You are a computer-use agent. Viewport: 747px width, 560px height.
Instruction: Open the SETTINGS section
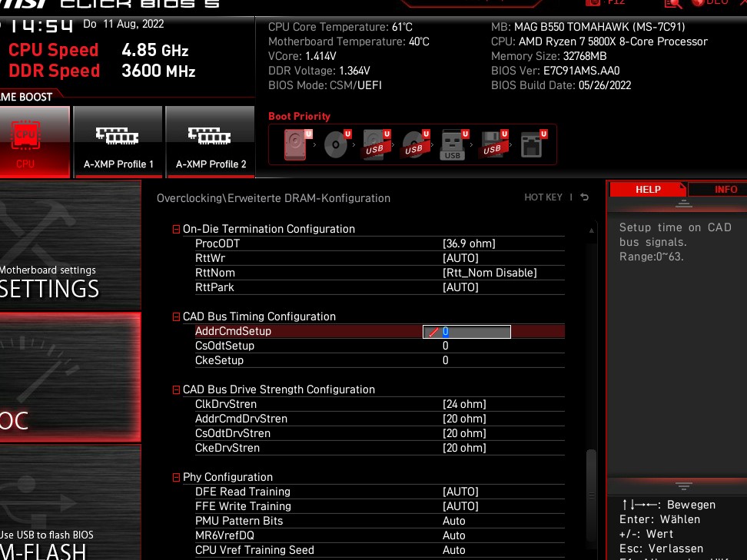pyautogui.click(x=71, y=246)
